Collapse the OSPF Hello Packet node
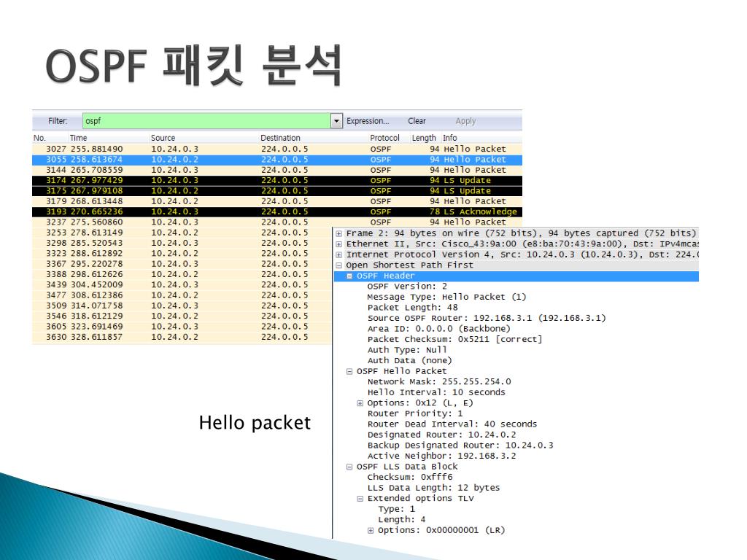The height and width of the screenshot is (560, 747). tap(349, 371)
